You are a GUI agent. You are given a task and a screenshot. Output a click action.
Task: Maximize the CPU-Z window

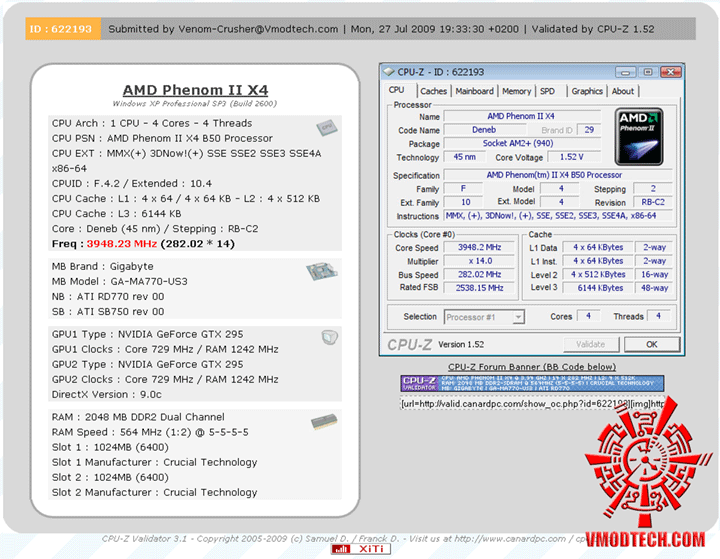647,72
